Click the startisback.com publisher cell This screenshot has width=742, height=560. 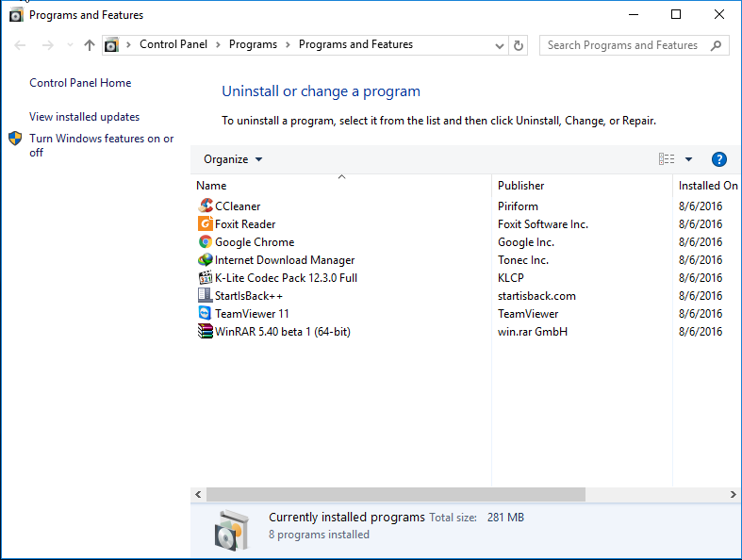(536, 296)
